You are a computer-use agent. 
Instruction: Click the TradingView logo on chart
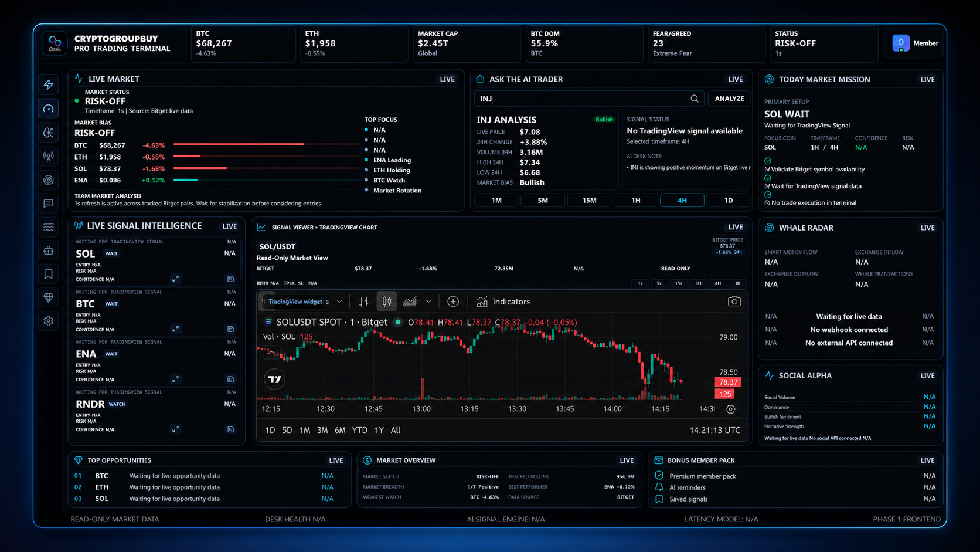click(x=274, y=380)
